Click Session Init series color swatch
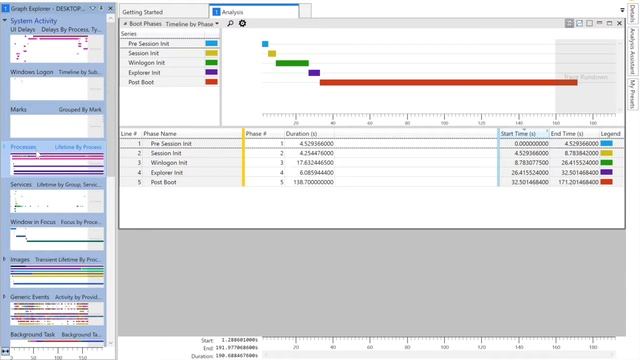The height and width of the screenshot is (360, 640). point(211,53)
